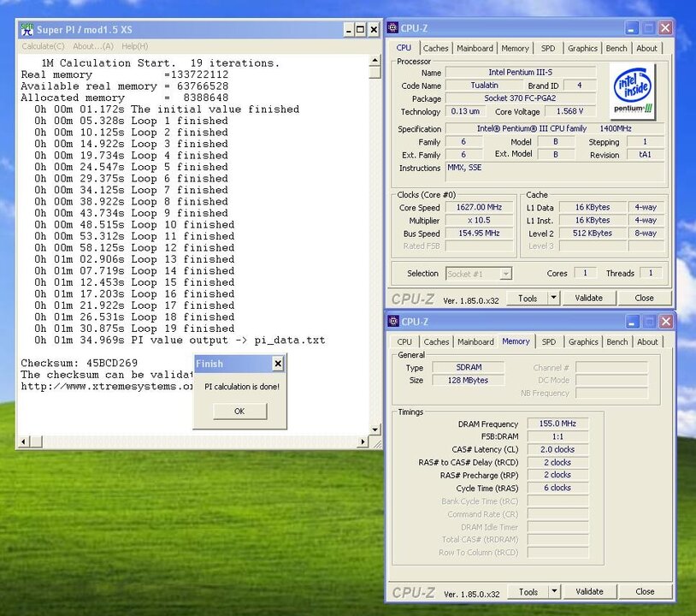The height and width of the screenshot is (616, 696).
Task: Click Validate button in lower CPU-Z
Action: point(589,591)
